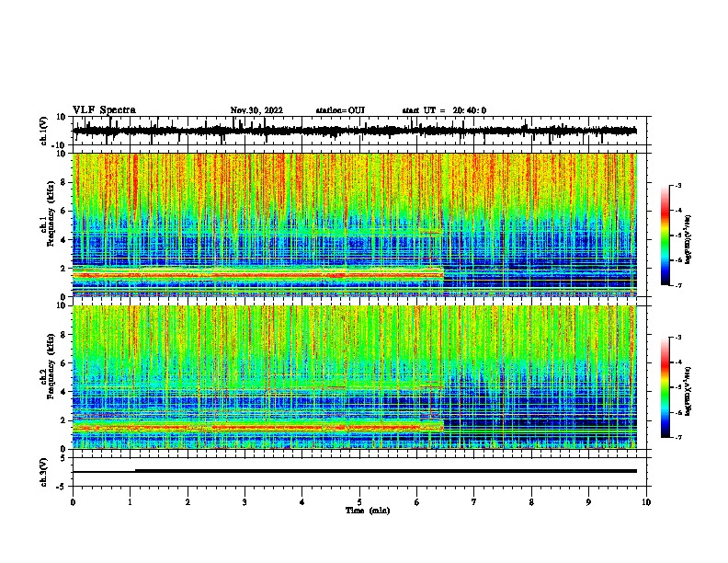Click time axis tick label 2
The height and width of the screenshot is (563, 728).
[188, 502]
